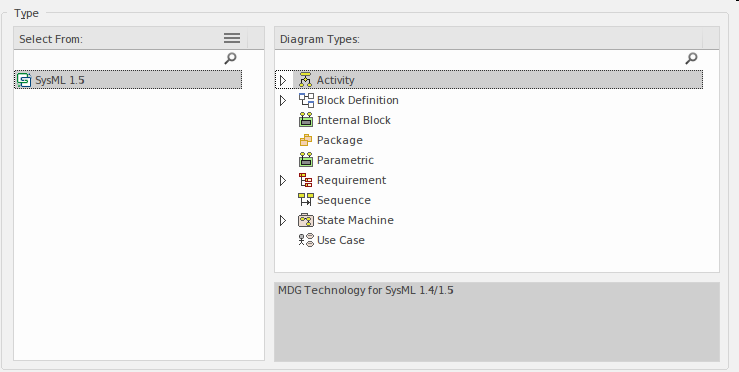Click the Diagram Types search magnifier

(x=691, y=58)
